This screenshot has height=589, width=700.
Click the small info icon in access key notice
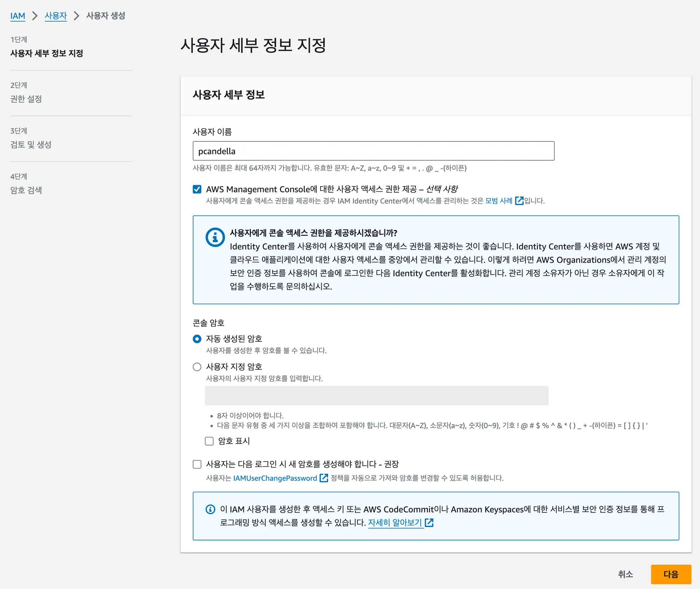pos(210,509)
